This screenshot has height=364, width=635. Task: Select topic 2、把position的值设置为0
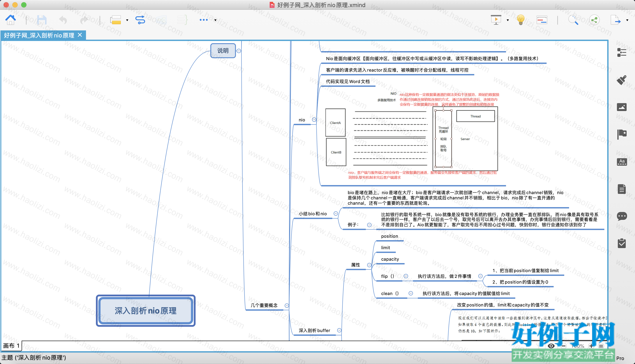point(520,282)
